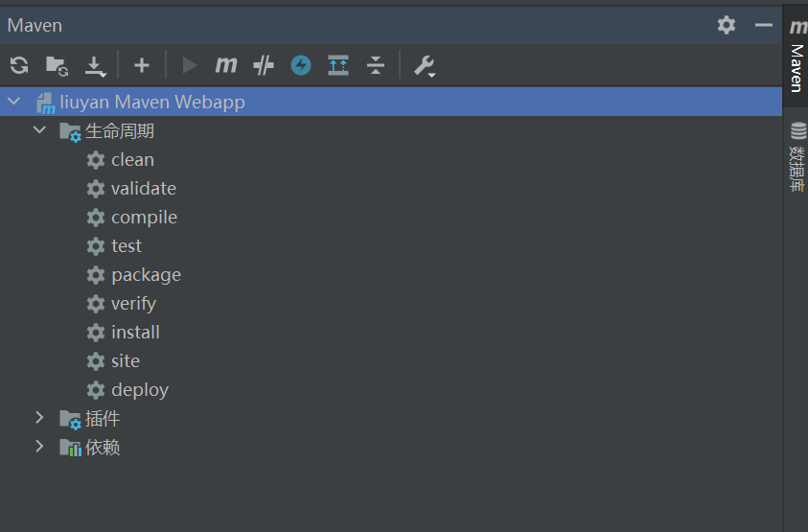Open Maven panel gear options
Viewport: 808px width, 532px height.
[x=727, y=25]
